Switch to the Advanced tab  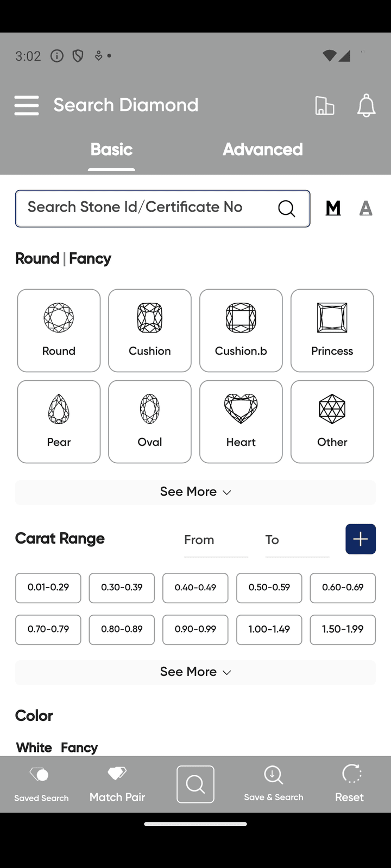point(263,150)
